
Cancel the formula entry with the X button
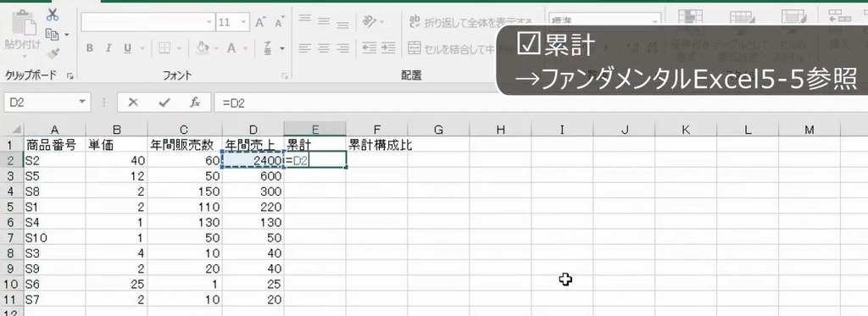pyautogui.click(x=133, y=103)
